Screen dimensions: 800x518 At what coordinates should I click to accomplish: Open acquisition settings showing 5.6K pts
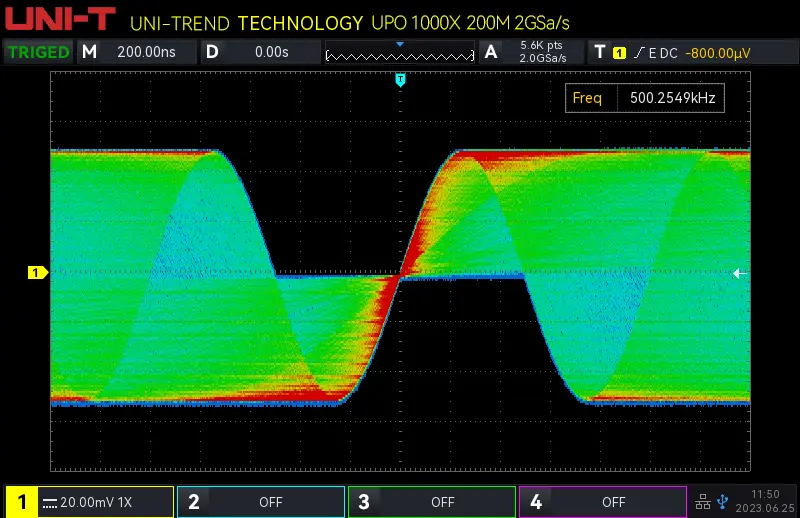(x=528, y=52)
